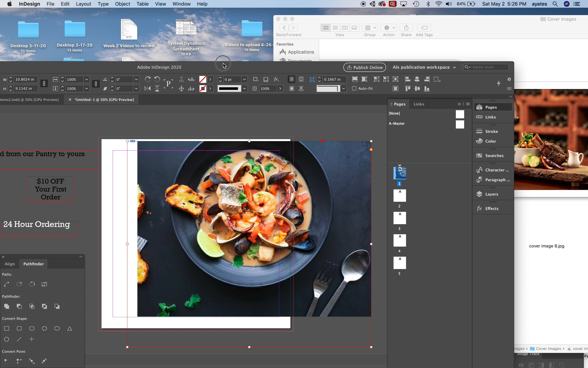Click the fill color swatch in control bar

pyautogui.click(x=203, y=79)
